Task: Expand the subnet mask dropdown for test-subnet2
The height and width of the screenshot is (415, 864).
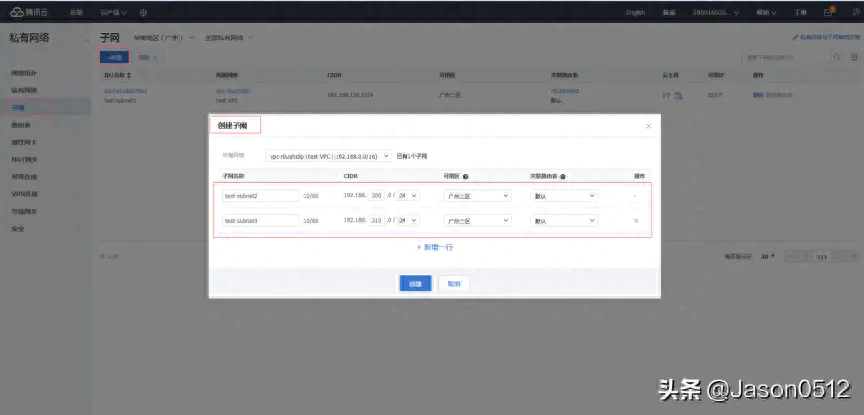Action: point(409,196)
